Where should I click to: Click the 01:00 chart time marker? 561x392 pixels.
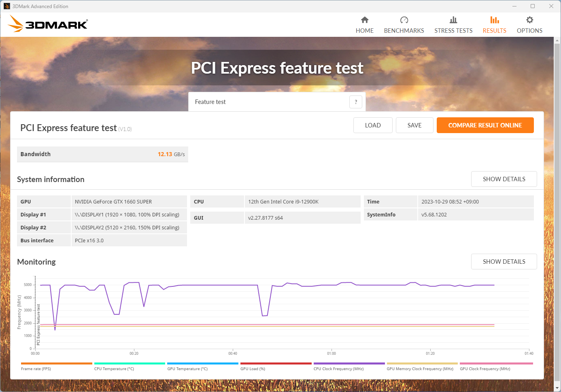click(x=331, y=354)
